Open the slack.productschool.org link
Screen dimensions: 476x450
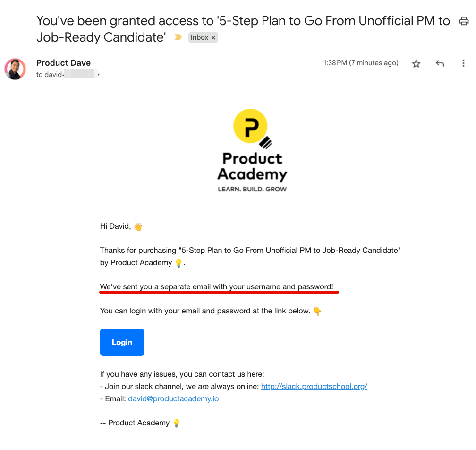314,386
